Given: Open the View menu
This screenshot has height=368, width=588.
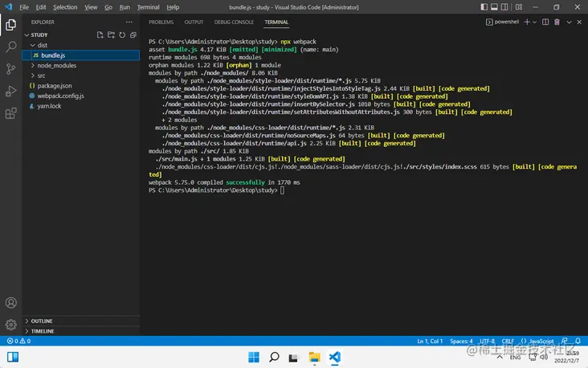Looking at the screenshot, I should pyautogui.click(x=91, y=7).
